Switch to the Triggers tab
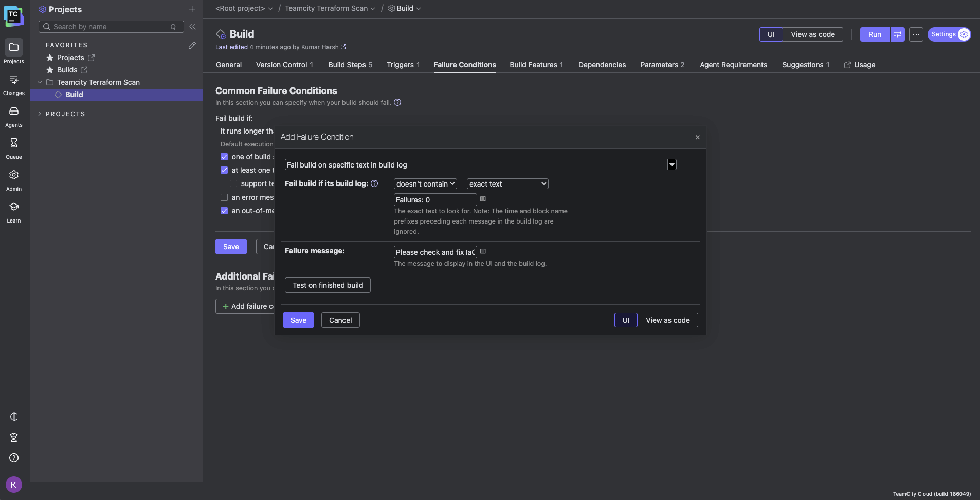 [403, 65]
